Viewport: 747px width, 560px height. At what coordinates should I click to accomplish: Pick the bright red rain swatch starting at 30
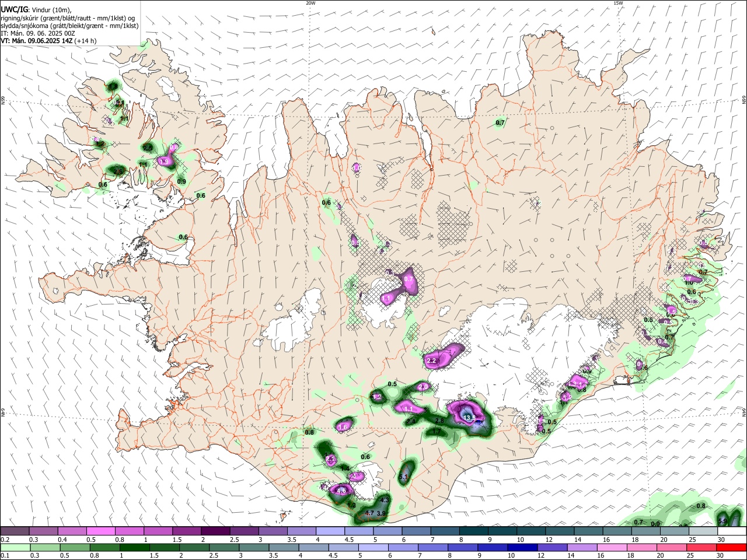coord(731,547)
